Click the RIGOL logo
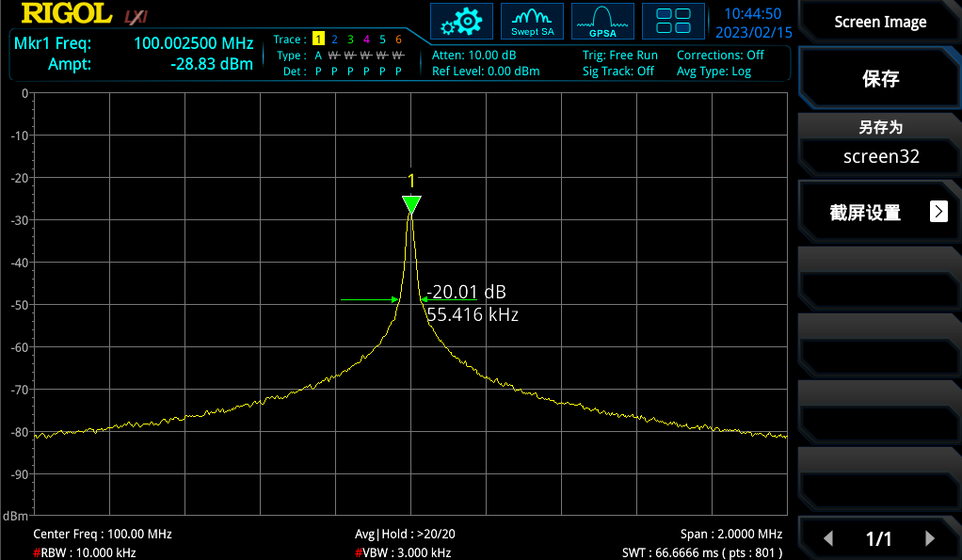962x560 pixels. pyautogui.click(x=64, y=14)
